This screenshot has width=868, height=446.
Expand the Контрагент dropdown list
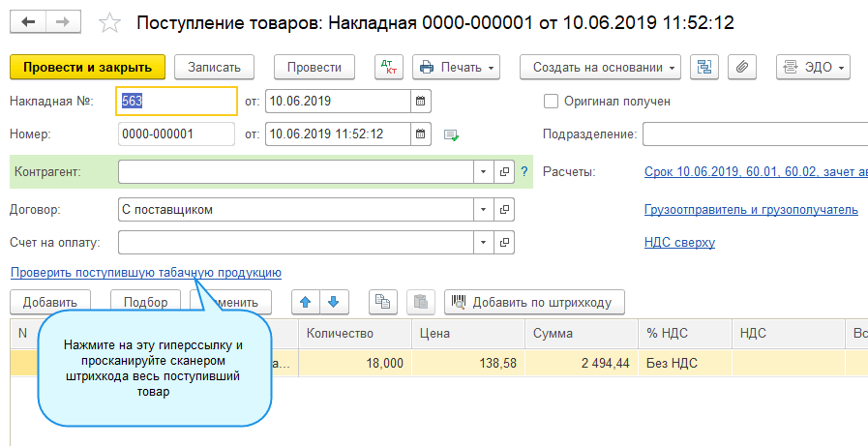tap(483, 171)
